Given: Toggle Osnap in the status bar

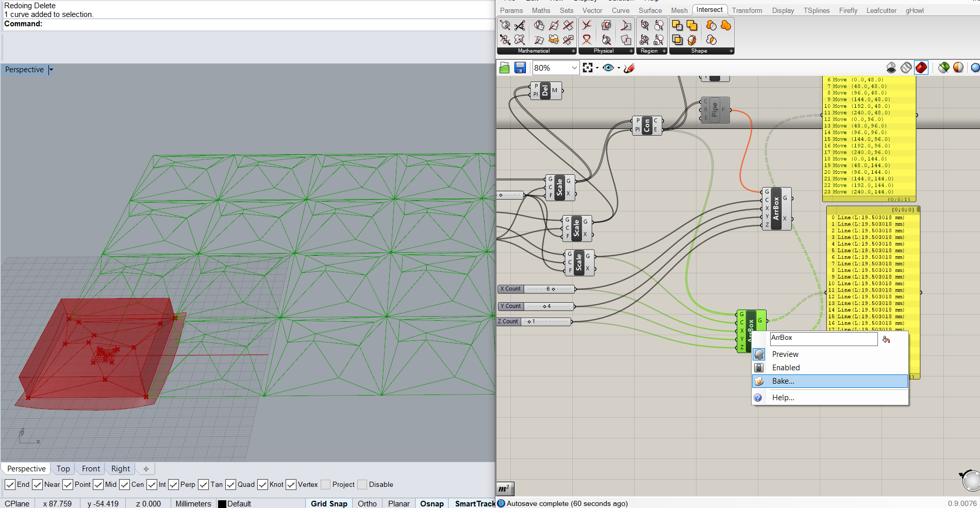Looking at the screenshot, I should (x=432, y=504).
